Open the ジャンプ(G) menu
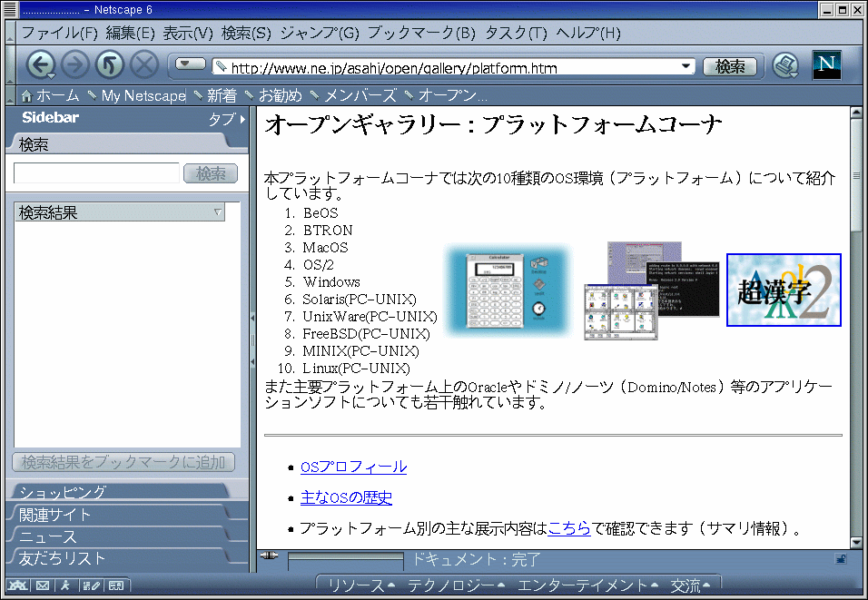 point(320,33)
